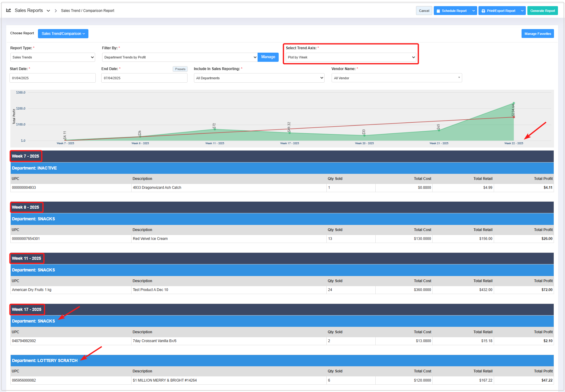Open the Report Type select box
Viewport: 565px width, 392px height.
[53, 57]
